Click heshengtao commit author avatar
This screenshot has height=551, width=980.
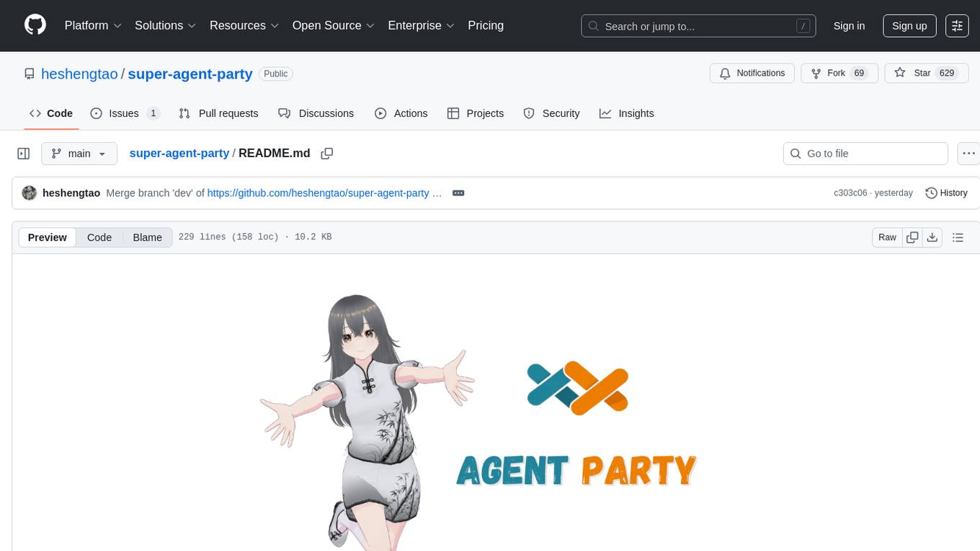point(30,193)
